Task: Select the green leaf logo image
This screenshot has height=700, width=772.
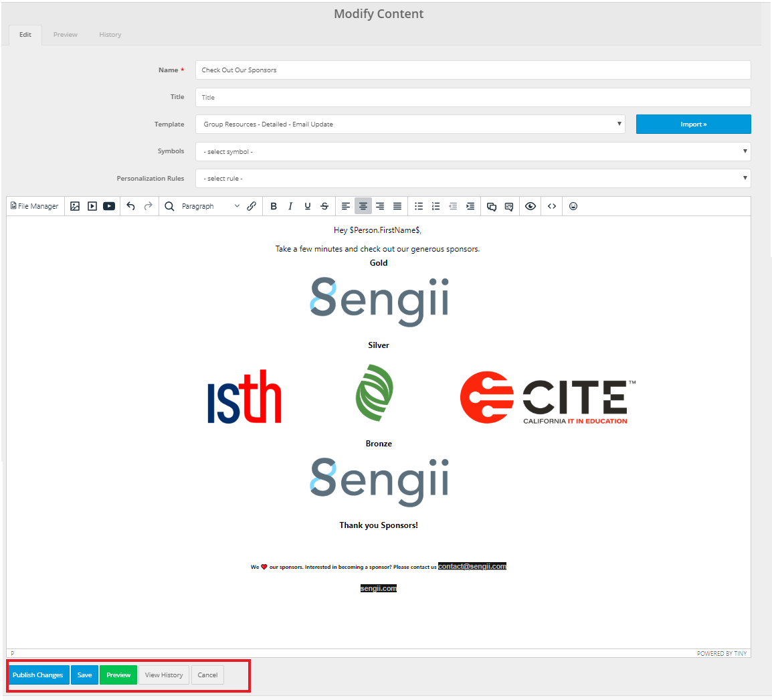Action: [x=375, y=393]
